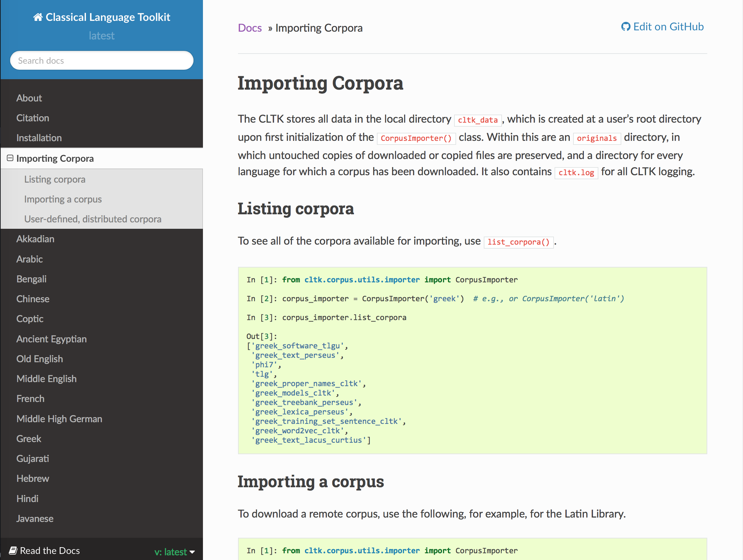Click 'phi7' in the output list
Screen dimensions: 743x560
click(264, 365)
